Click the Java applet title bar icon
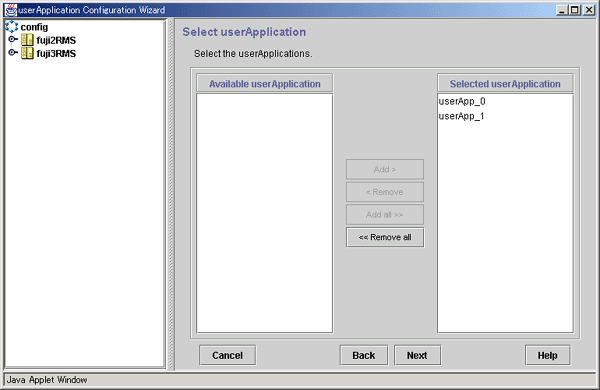600x390 pixels. [11, 10]
